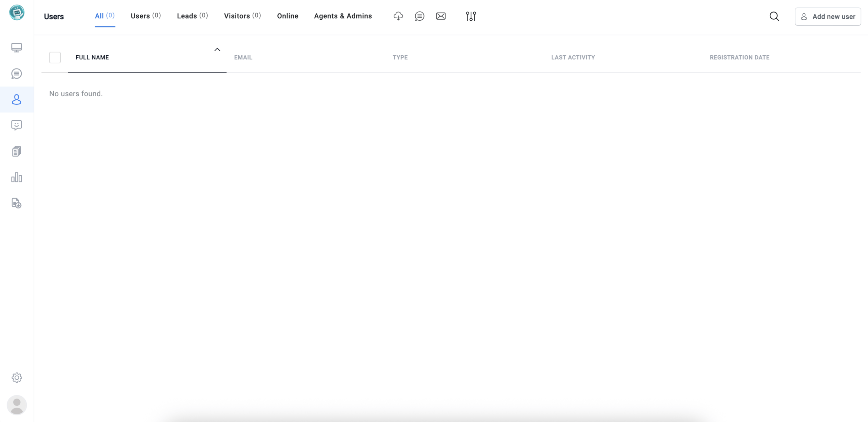868x422 pixels.
Task: Download users with the cloud icon
Action: coord(398,16)
